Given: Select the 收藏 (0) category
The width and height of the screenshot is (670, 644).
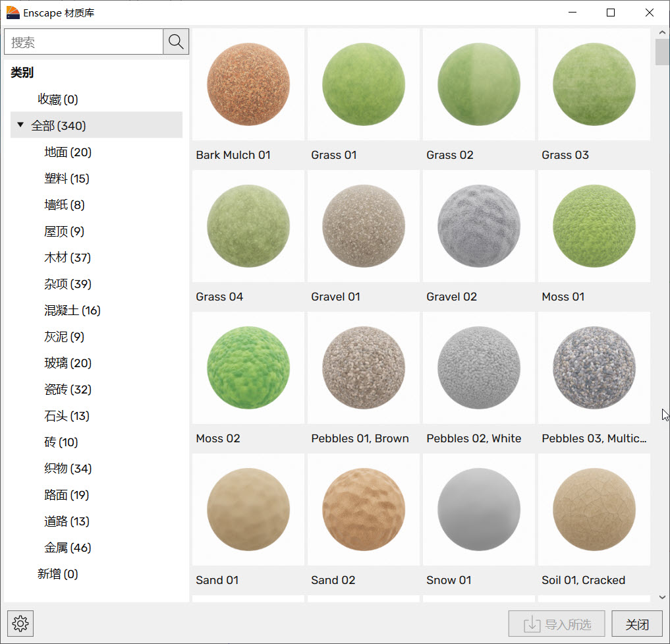Looking at the screenshot, I should [x=58, y=100].
